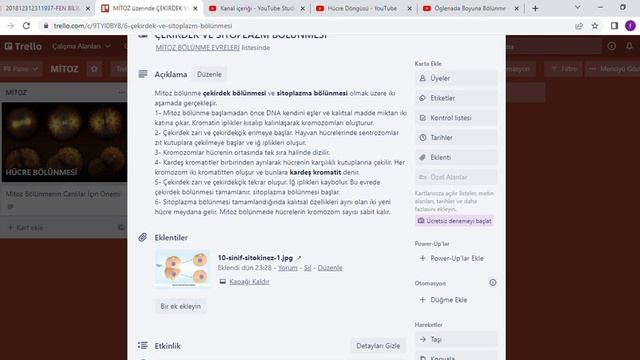The image size is (640, 360).
Task: Open the tab search chevron
Action: [x=578, y=7]
